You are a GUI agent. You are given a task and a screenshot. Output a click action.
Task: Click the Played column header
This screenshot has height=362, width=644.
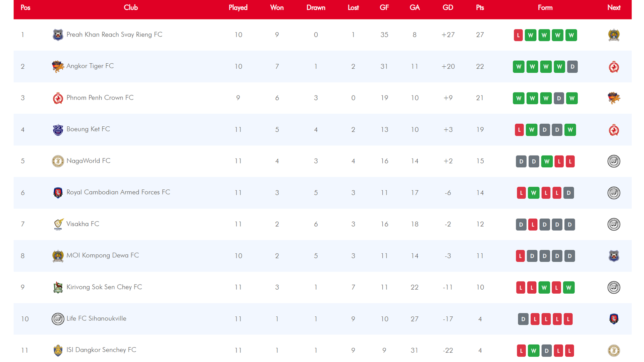[238, 8]
